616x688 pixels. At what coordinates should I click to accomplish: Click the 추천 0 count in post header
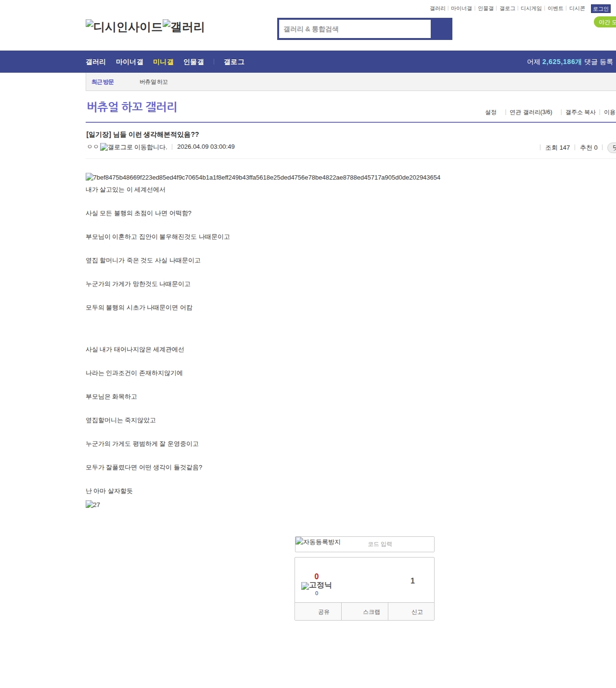coord(589,148)
